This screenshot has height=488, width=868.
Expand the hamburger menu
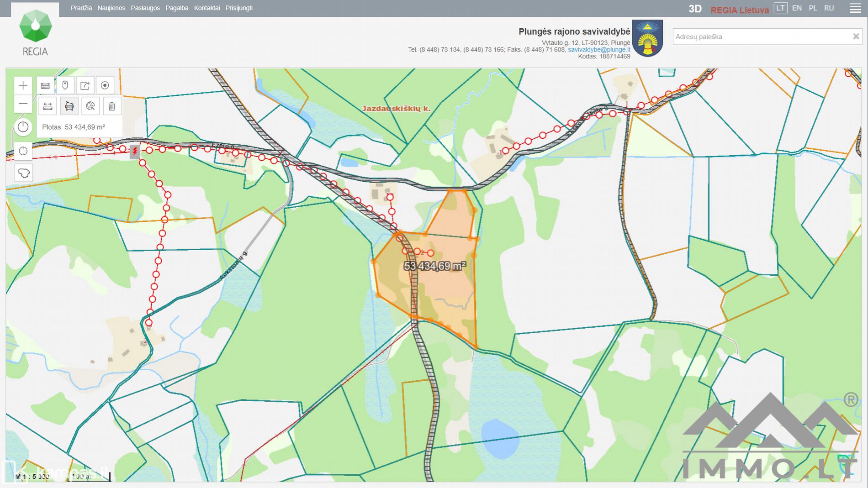855,8
